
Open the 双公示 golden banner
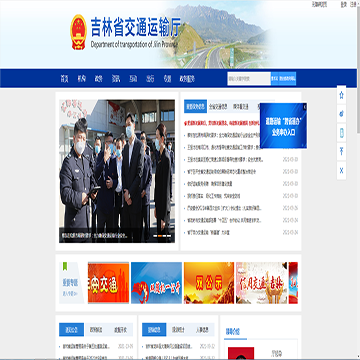point(209,283)
